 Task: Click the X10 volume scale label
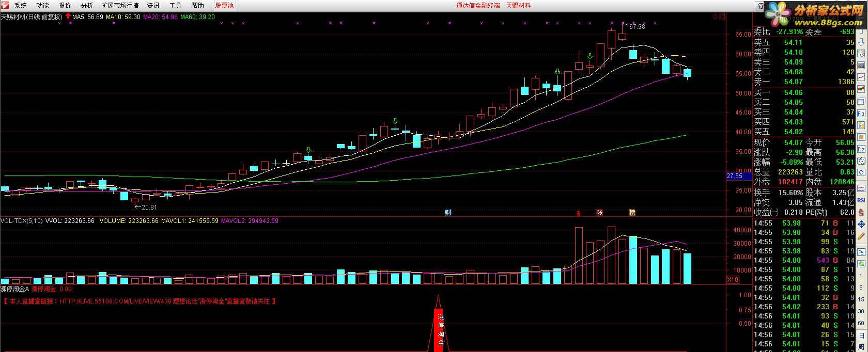point(733,279)
